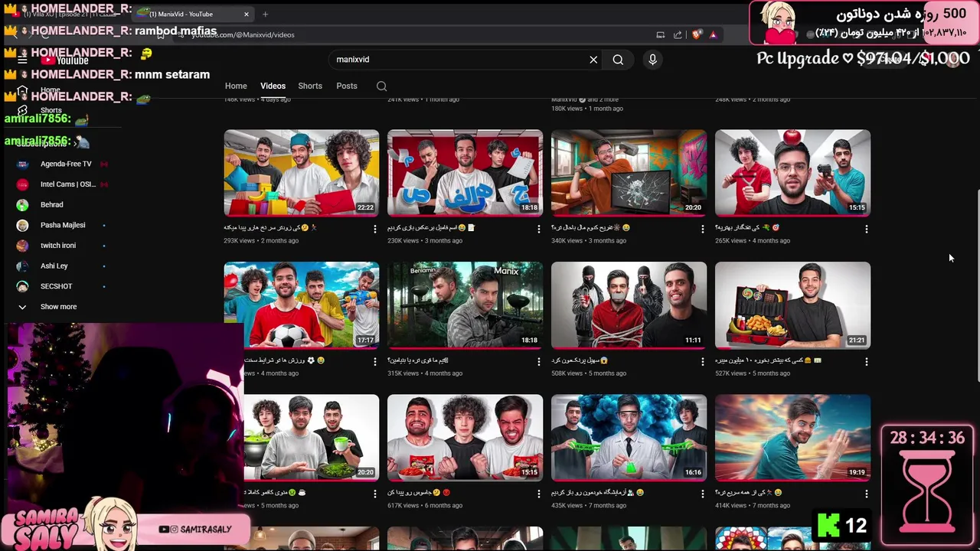Click the triangle rewards icon in address bar
980x551 pixels.
pyautogui.click(x=713, y=34)
